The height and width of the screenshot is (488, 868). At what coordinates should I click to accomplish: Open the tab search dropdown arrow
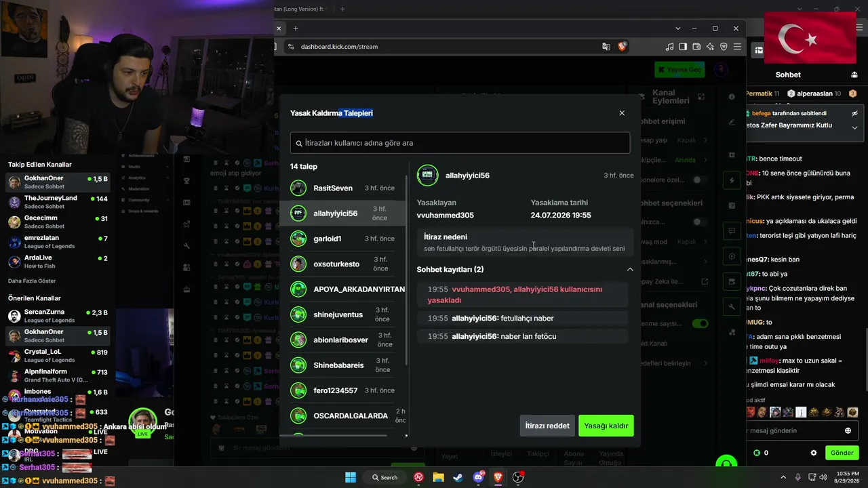(678, 28)
